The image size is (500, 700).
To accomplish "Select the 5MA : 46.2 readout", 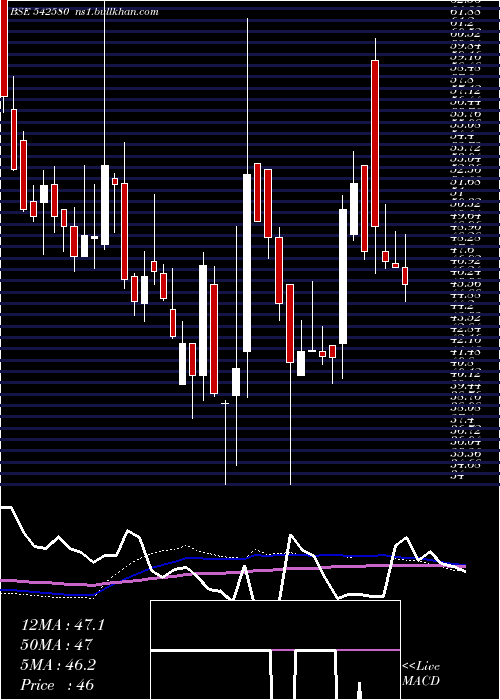I will click(x=58, y=665).
